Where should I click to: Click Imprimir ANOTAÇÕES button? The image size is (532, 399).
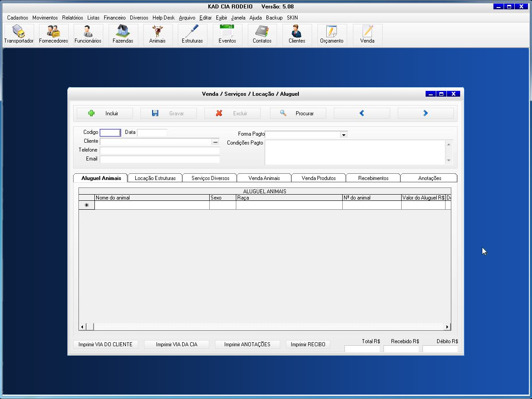coord(247,344)
